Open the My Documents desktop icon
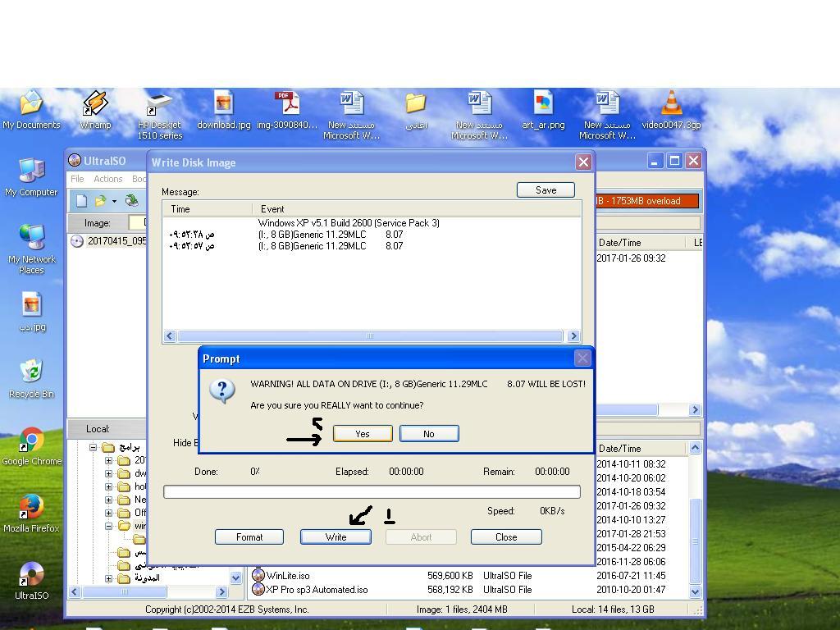This screenshot has width=840, height=630. pyautogui.click(x=32, y=110)
